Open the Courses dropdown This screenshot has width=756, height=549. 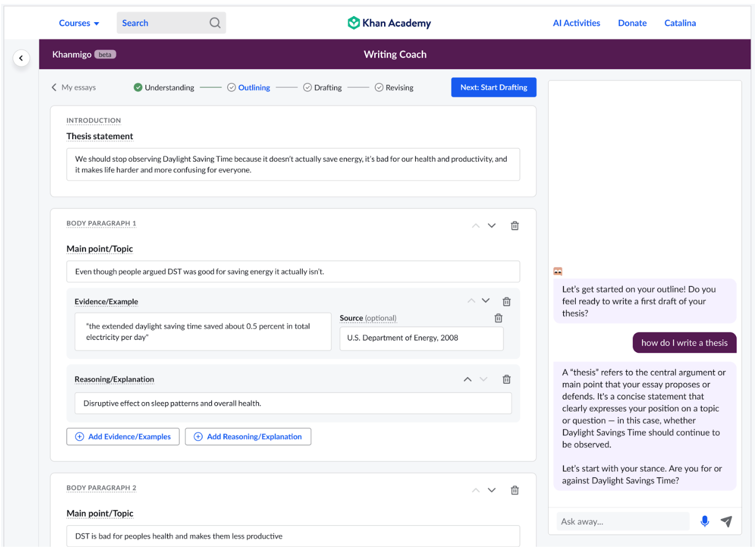[x=79, y=23]
